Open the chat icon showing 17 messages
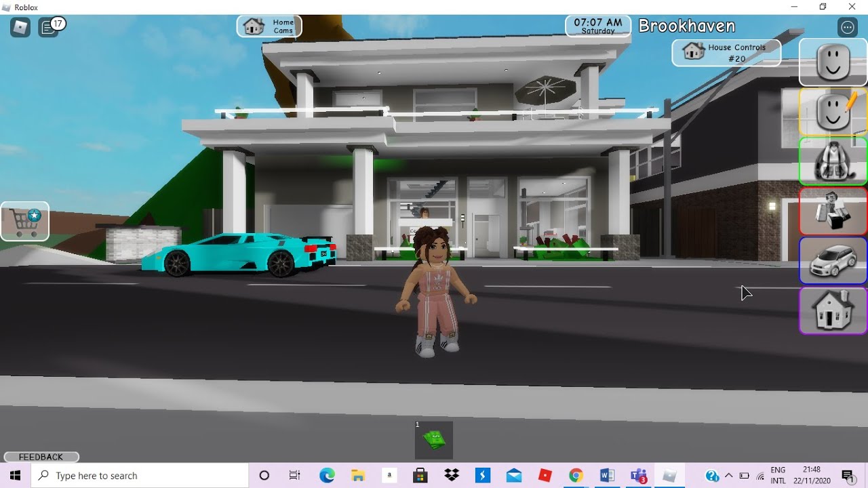Screen dimensions: 868x488 [49, 27]
